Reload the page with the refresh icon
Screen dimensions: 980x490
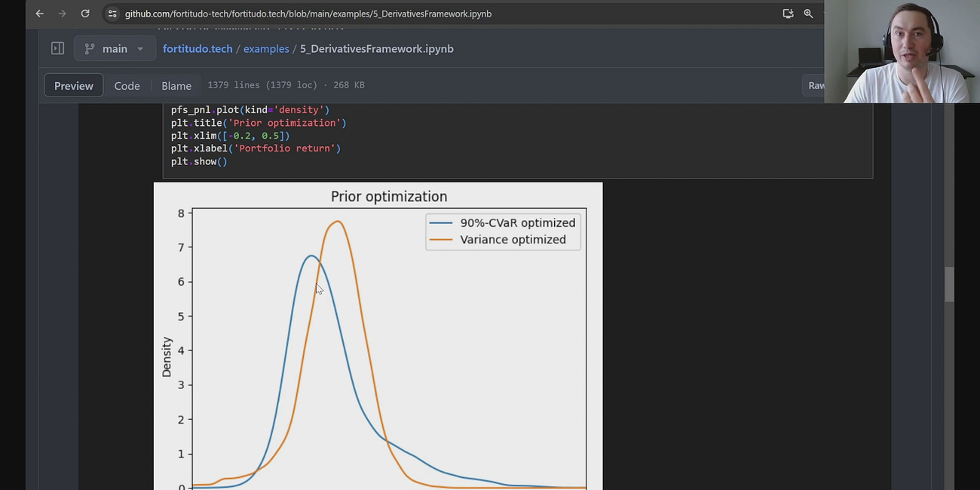[85, 14]
